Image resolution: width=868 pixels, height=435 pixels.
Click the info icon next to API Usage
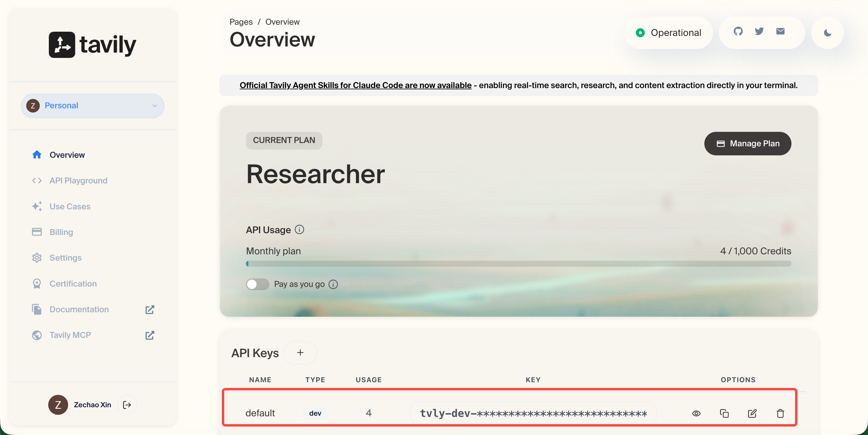[299, 230]
